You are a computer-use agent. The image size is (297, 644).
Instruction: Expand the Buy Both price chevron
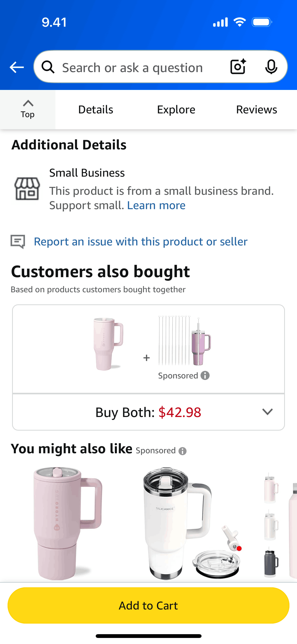267,412
